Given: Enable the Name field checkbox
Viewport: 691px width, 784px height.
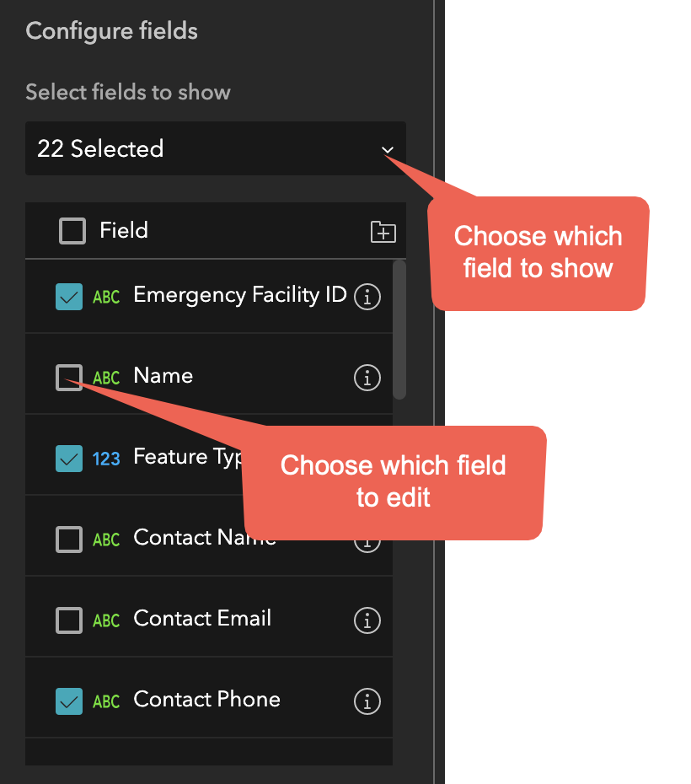Looking at the screenshot, I should pyautogui.click(x=69, y=378).
